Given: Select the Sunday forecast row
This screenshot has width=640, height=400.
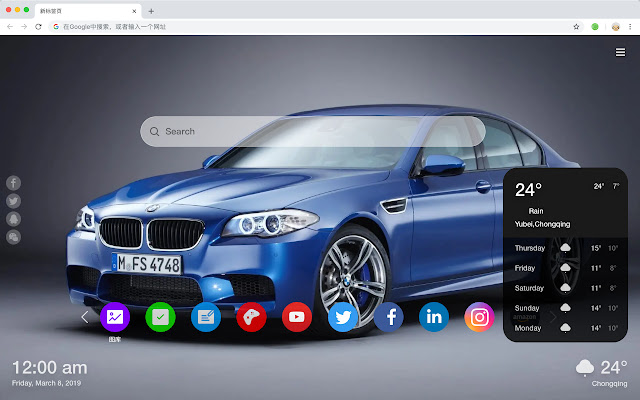Looking at the screenshot, I should 566,308.
